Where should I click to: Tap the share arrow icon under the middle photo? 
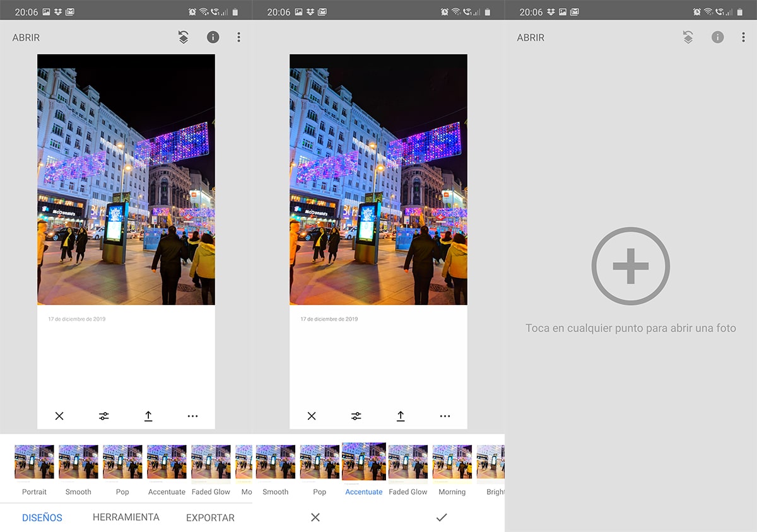[401, 416]
